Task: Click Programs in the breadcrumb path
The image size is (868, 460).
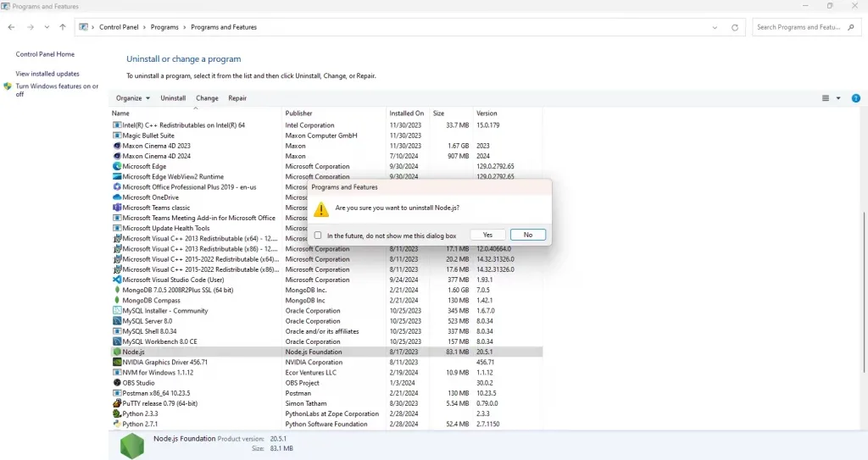Action: pos(164,27)
